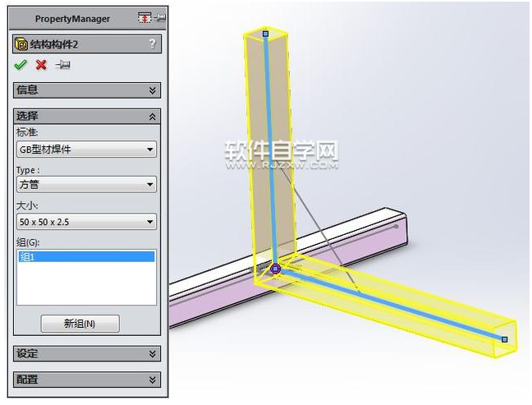532x405 pixels.
Task: Click the 结构构件2 structural member icon
Action: tap(21, 44)
